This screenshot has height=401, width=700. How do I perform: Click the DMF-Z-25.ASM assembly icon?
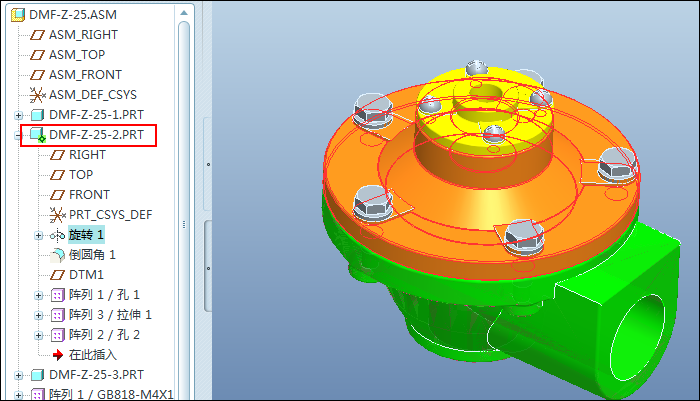tap(18, 14)
